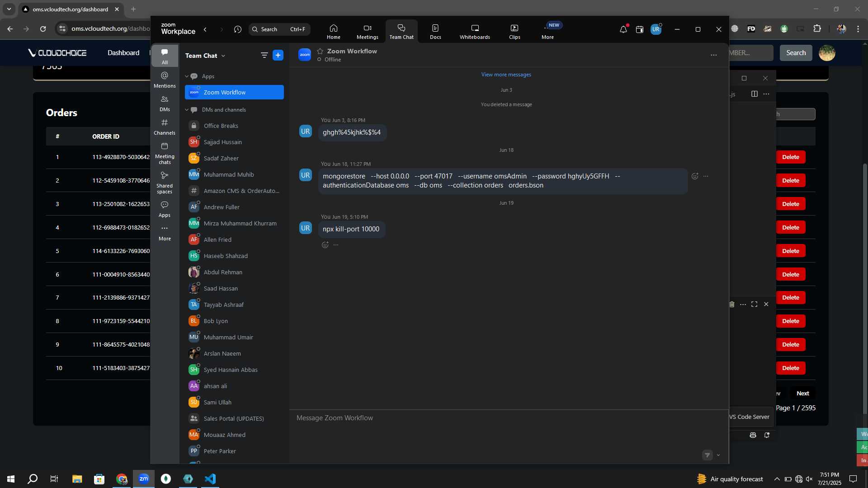Open File Explorer from the taskbar
This screenshot has height=488, width=868.
tap(77, 479)
